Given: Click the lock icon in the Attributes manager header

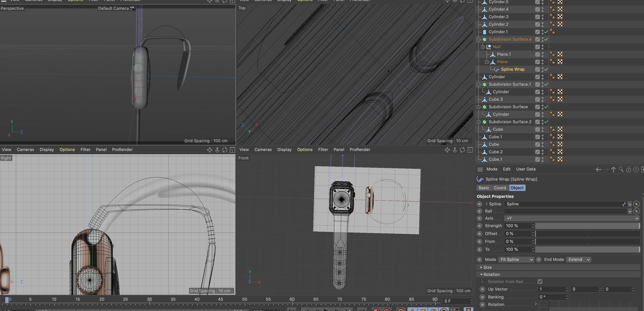Looking at the screenshot, I should pyautogui.click(x=628, y=169).
